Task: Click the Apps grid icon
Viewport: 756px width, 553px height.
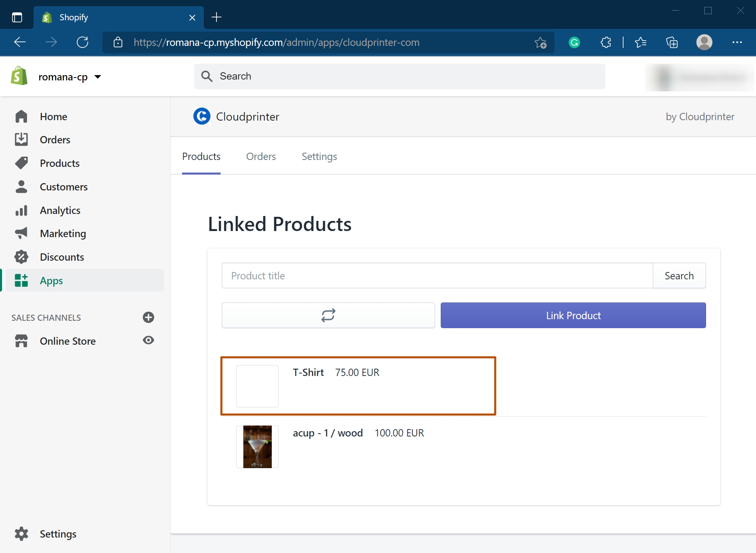Action: [x=21, y=280]
